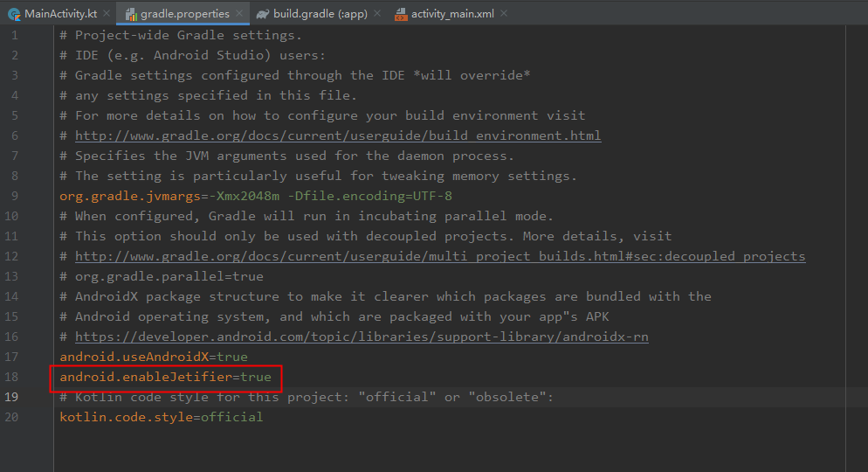
Task: Click the XML file icon on activity_main.xml tab
Action: [x=401, y=14]
